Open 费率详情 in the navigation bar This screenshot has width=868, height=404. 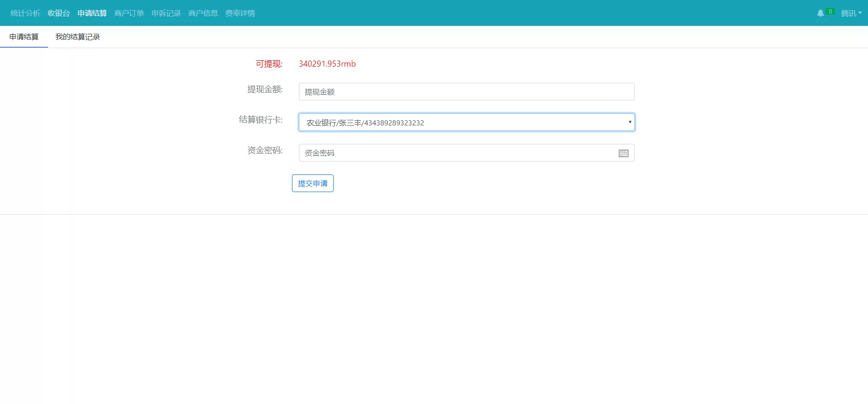pyautogui.click(x=240, y=13)
